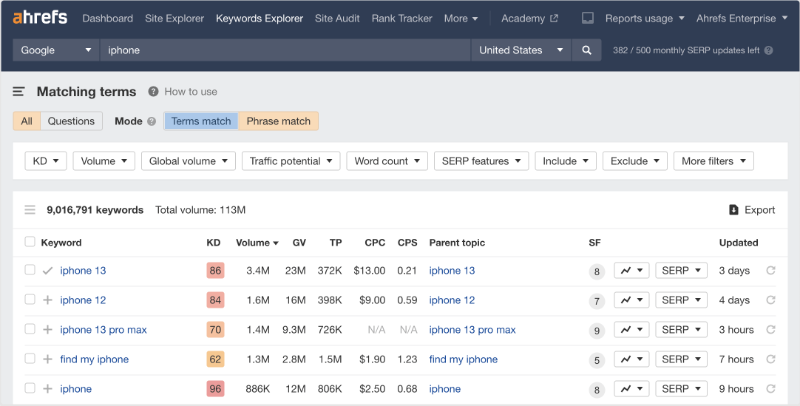Check the iphone row checkbox
The height and width of the screenshot is (406, 800).
coord(30,388)
